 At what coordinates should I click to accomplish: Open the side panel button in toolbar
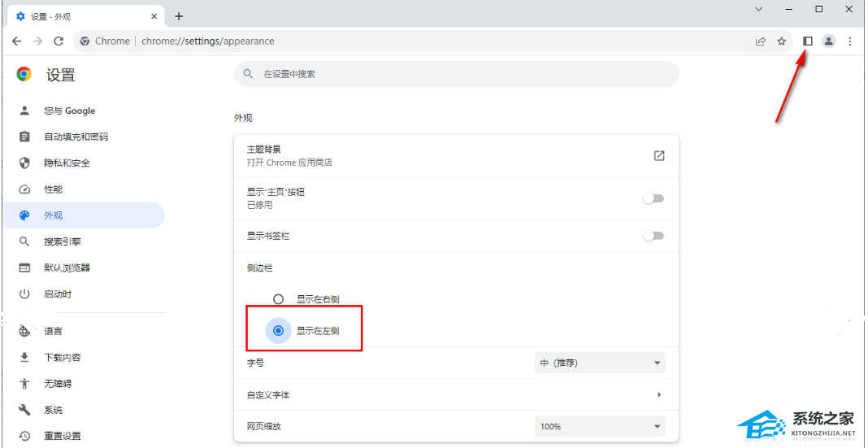tap(808, 41)
